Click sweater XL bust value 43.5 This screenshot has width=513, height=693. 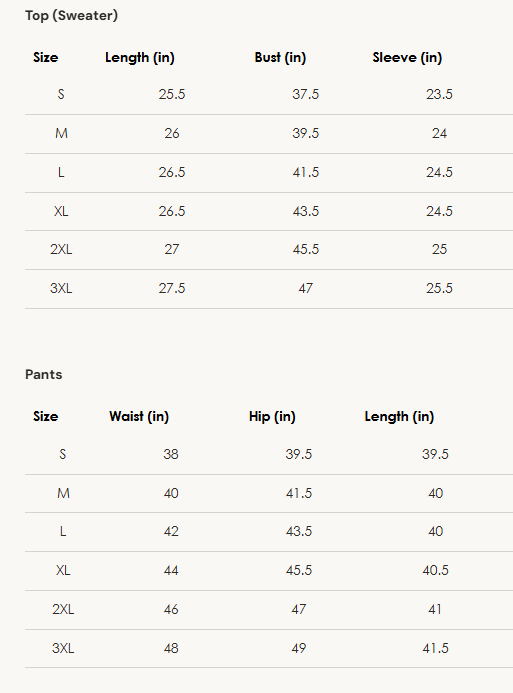point(305,211)
